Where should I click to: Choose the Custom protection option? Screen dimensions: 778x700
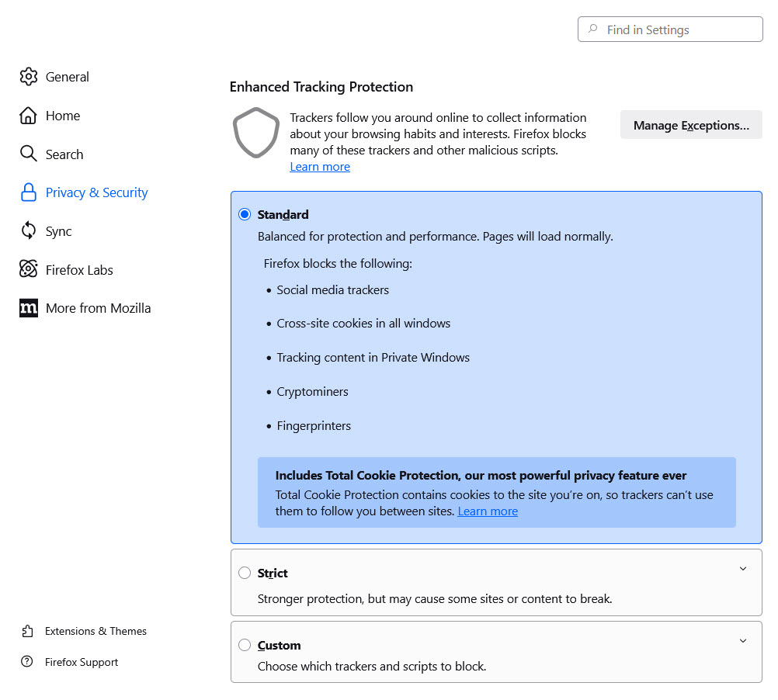pyautogui.click(x=245, y=645)
